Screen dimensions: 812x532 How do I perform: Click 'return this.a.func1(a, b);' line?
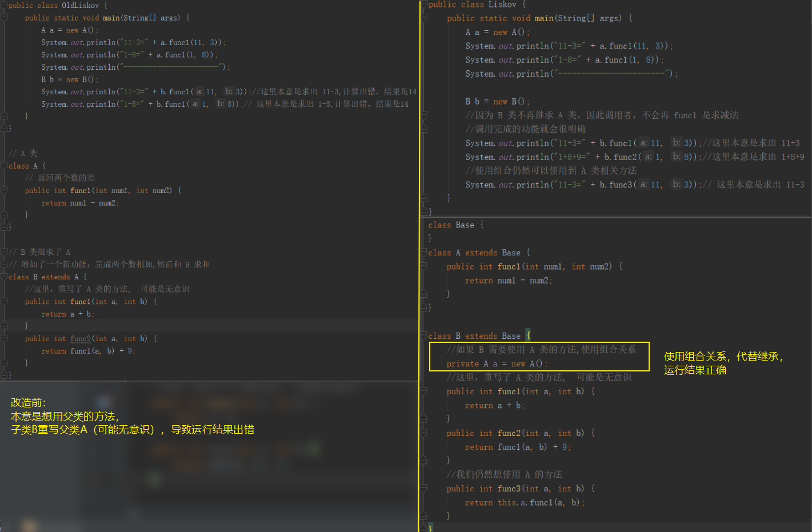click(525, 503)
